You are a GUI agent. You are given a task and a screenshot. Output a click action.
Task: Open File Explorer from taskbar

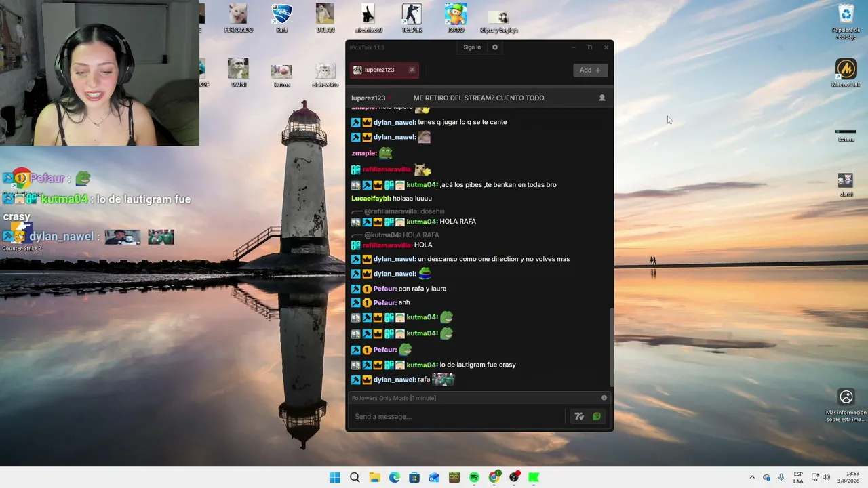374,477
